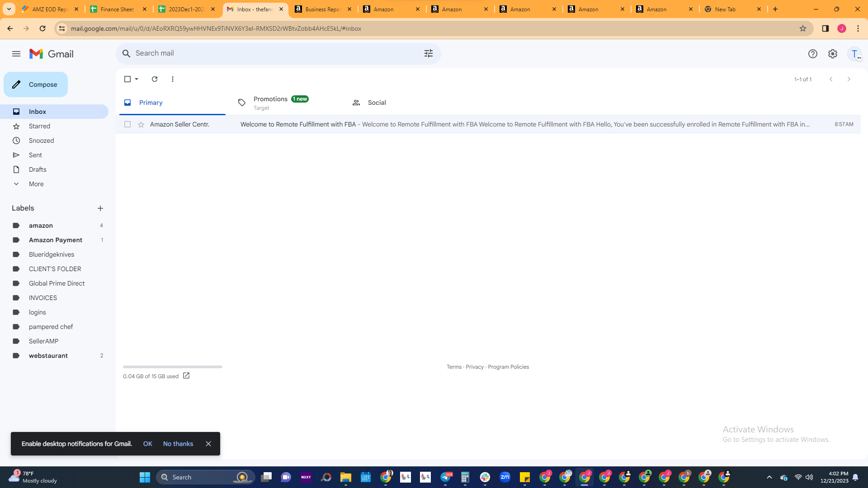
Task: Refresh the inbox
Action: coord(155,79)
